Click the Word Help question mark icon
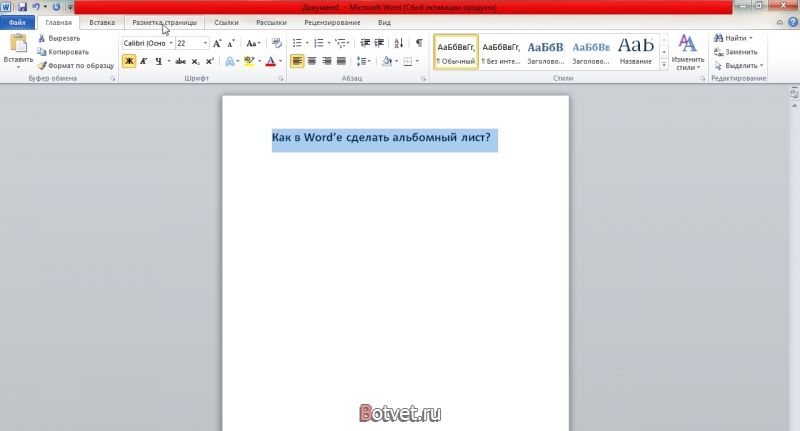 792,22
